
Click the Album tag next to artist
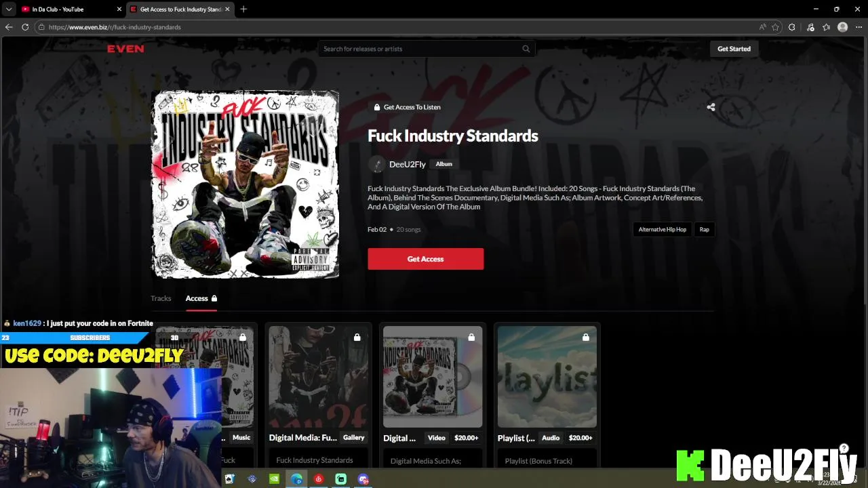(x=444, y=164)
